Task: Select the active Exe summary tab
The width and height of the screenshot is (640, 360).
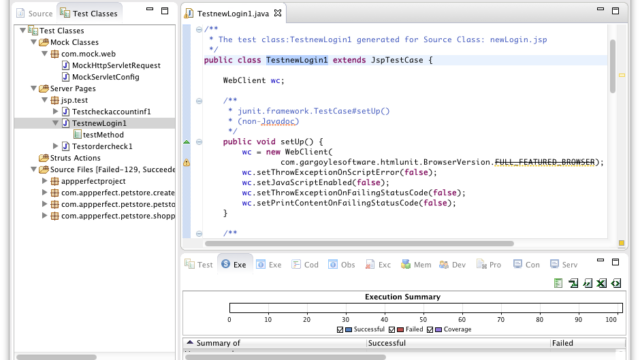Action: tap(234, 264)
